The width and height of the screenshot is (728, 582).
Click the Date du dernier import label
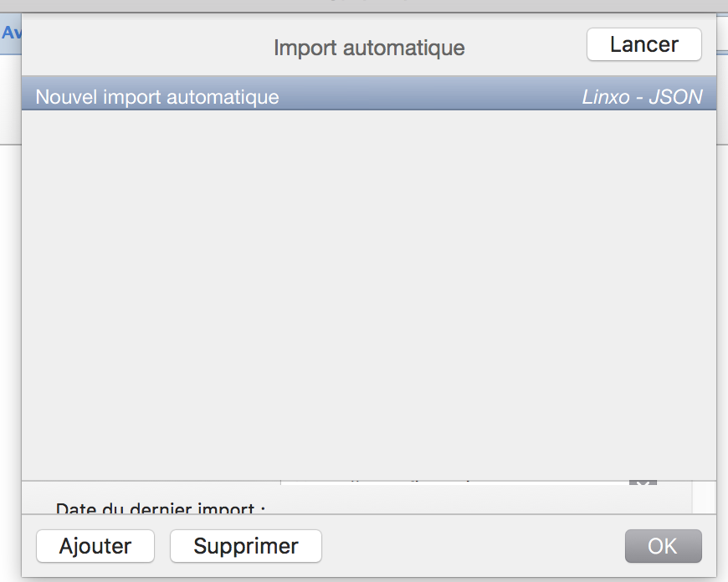coord(160,508)
